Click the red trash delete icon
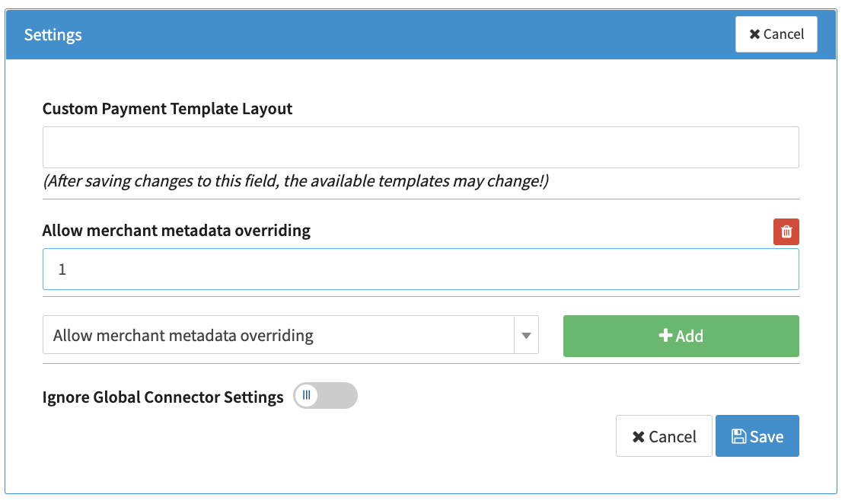Viewport: 845px width, 504px height. click(x=786, y=232)
